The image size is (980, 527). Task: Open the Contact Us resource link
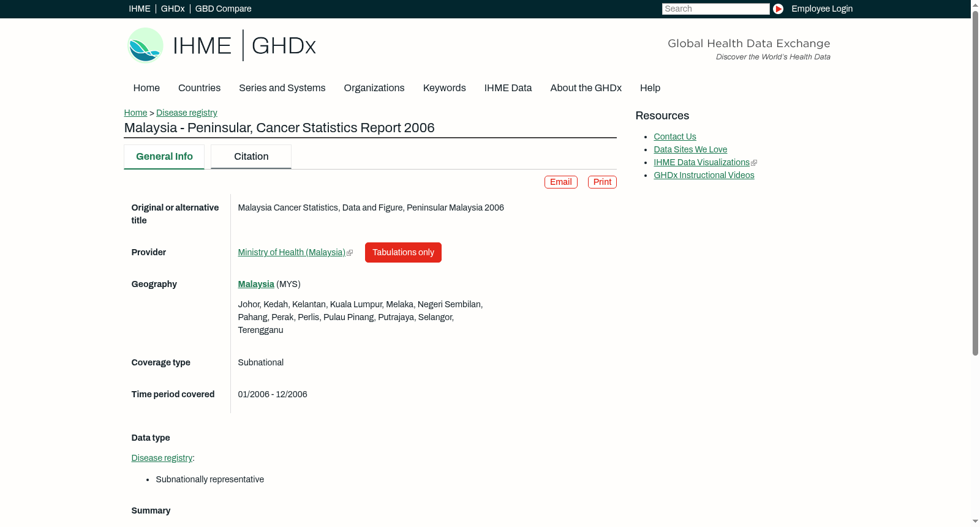pyautogui.click(x=675, y=136)
